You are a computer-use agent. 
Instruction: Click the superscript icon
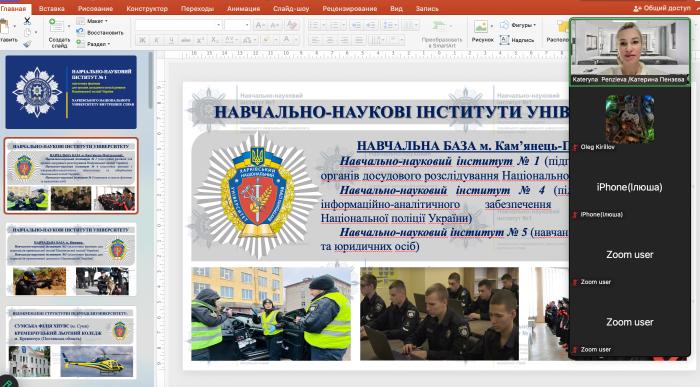click(200, 40)
